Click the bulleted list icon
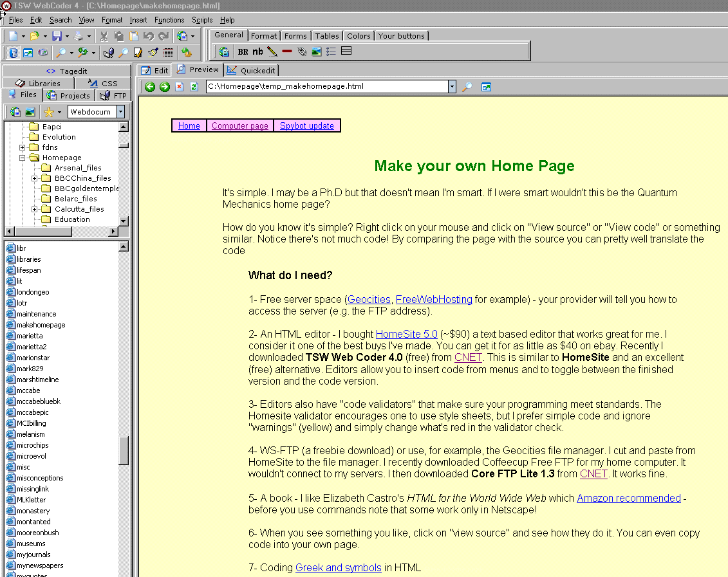 [x=331, y=51]
